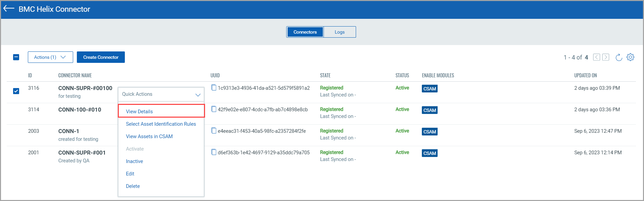Image resolution: width=644 pixels, height=201 pixels.
Task: Click the Create Connector button
Action: pos(101,57)
